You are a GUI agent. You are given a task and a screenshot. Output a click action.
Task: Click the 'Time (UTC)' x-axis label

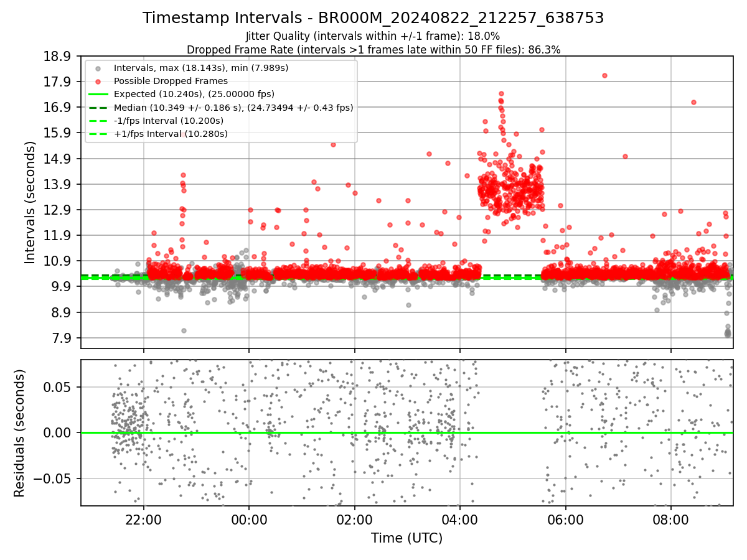point(406,538)
